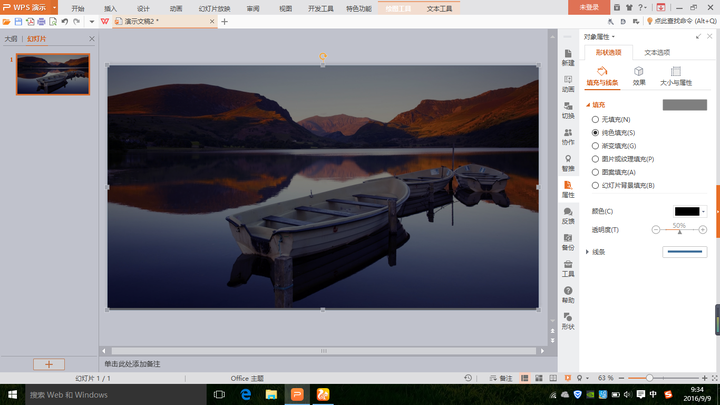Screen dimensions: 720x405
Task: Redo the last undone action
Action: point(77,22)
